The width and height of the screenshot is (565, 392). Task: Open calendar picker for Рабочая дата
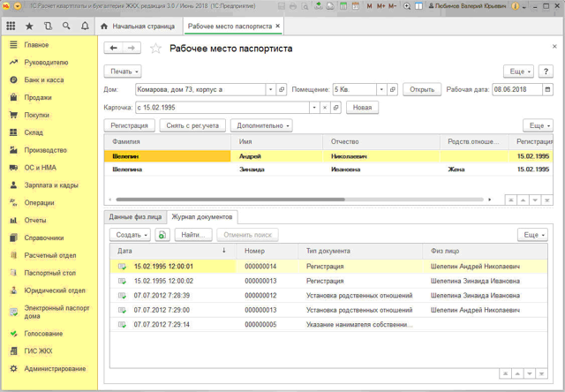[x=547, y=89]
